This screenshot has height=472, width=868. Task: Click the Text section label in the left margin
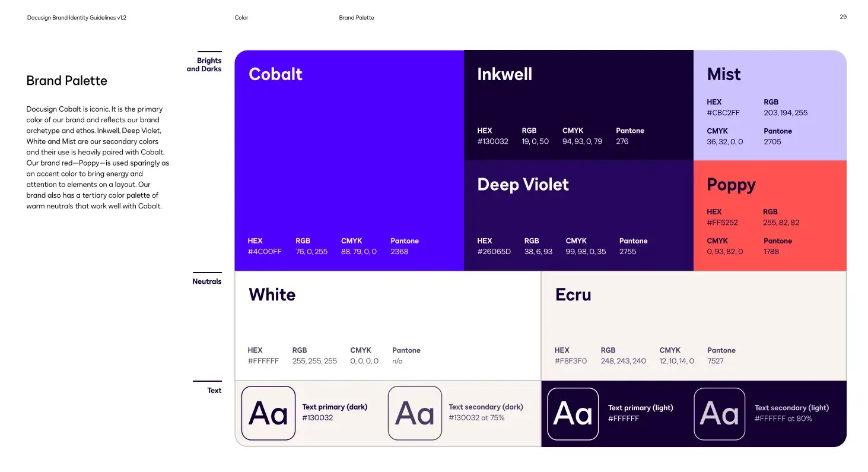(x=214, y=391)
